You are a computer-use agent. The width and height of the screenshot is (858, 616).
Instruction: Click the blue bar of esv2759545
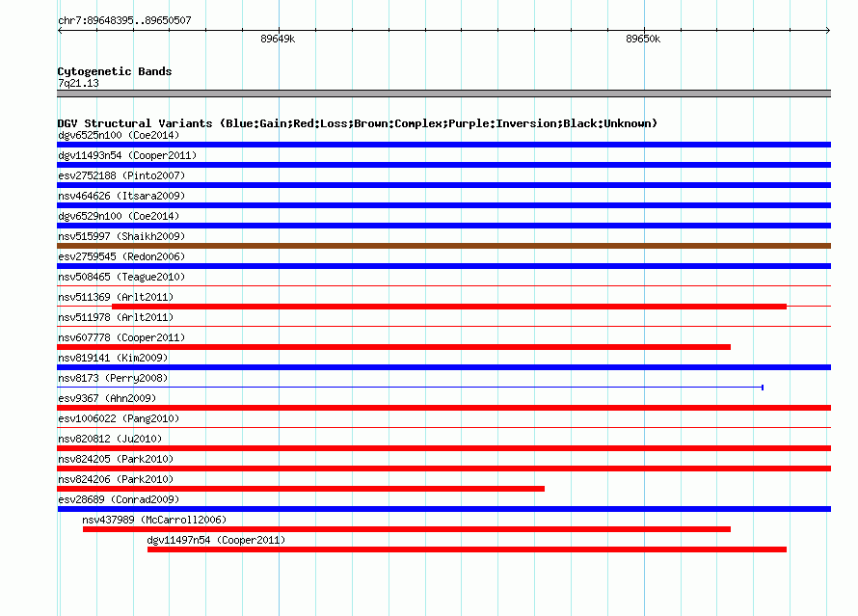(443, 266)
